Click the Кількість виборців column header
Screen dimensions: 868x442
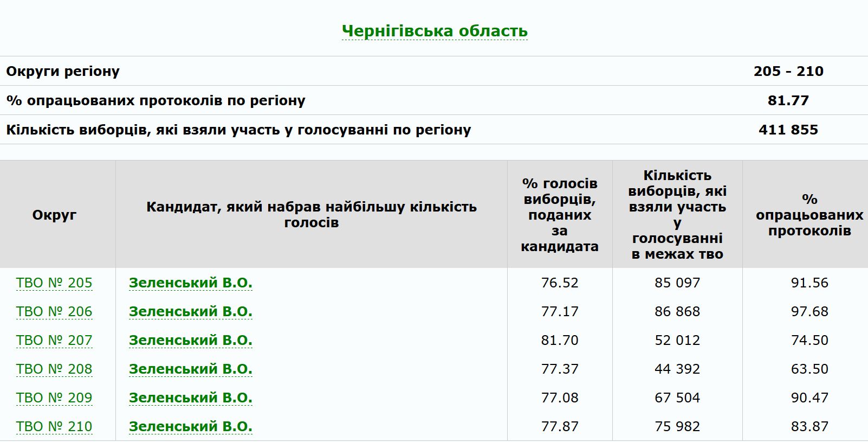[677, 215]
